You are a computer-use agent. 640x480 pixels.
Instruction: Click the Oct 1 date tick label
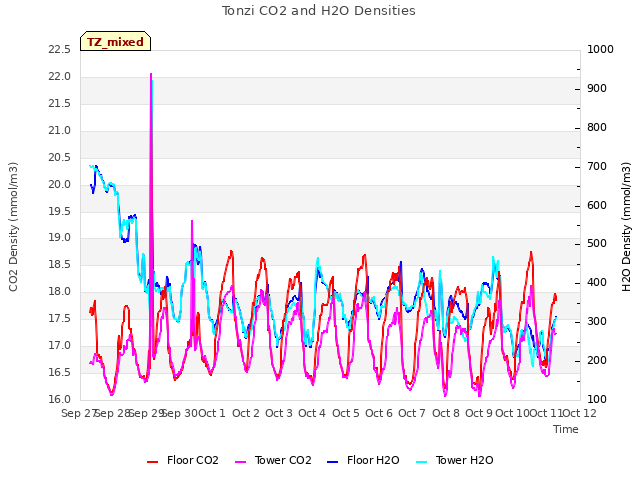click(212, 413)
